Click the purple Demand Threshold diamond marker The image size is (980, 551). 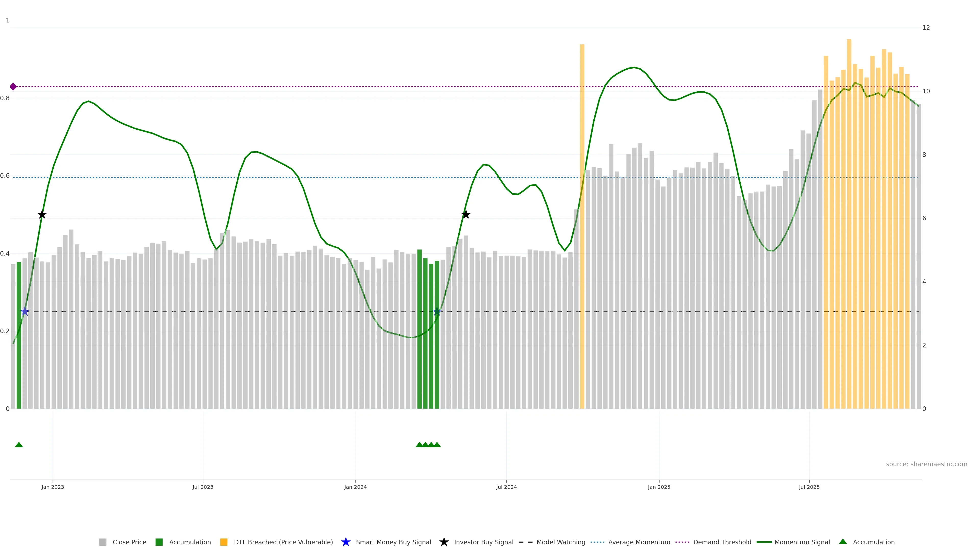[13, 87]
